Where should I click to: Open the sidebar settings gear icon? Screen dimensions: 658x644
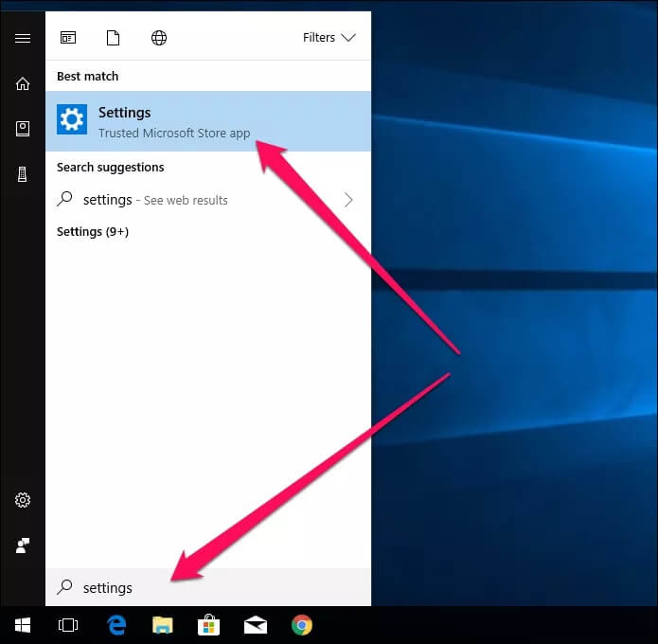23,500
